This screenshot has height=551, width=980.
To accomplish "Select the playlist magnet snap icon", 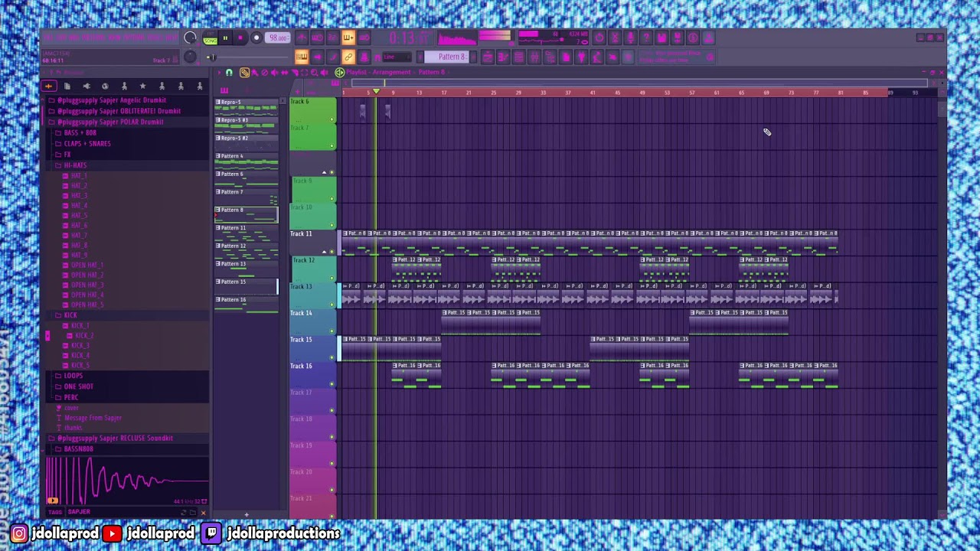I will [229, 73].
